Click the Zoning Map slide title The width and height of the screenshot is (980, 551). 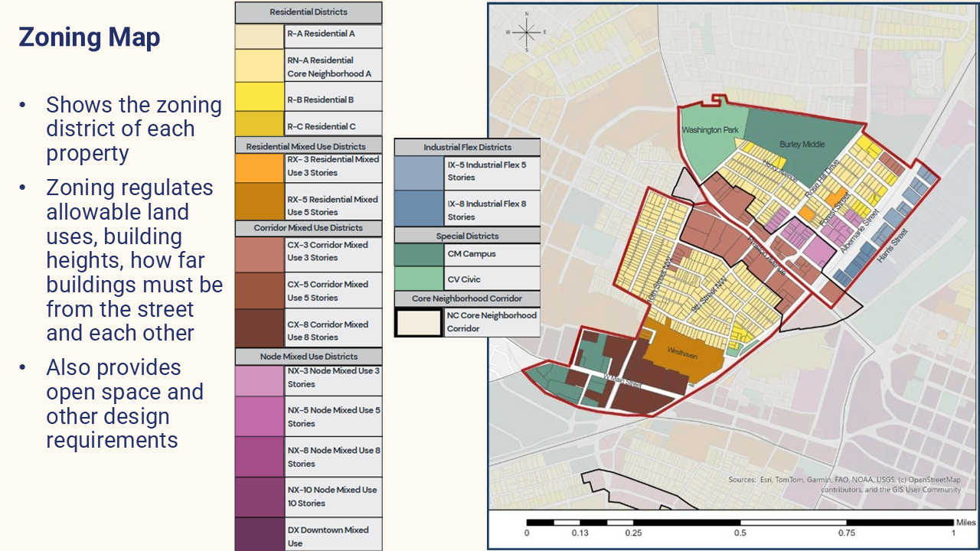[x=90, y=37]
